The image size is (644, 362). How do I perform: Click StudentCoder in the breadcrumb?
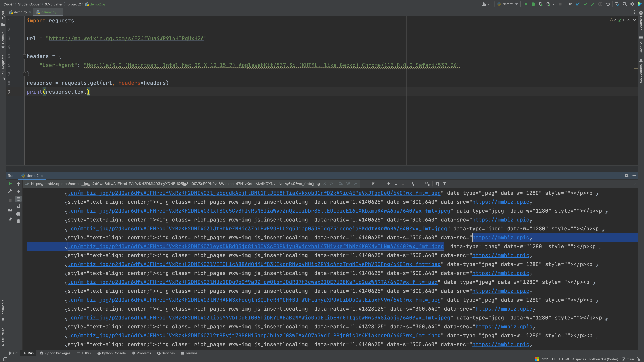click(29, 4)
